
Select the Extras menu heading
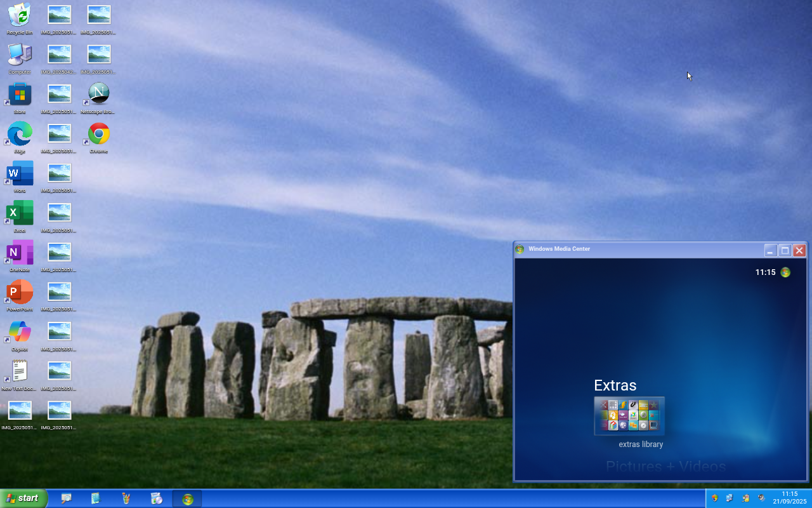[x=615, y=385]
